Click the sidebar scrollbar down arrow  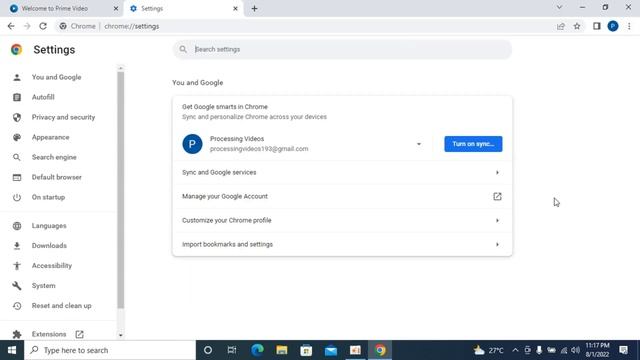click(x=120, y=335)
